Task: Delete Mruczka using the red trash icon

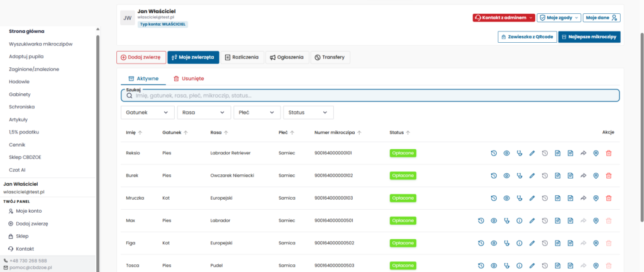Action: tap(608, 198)
